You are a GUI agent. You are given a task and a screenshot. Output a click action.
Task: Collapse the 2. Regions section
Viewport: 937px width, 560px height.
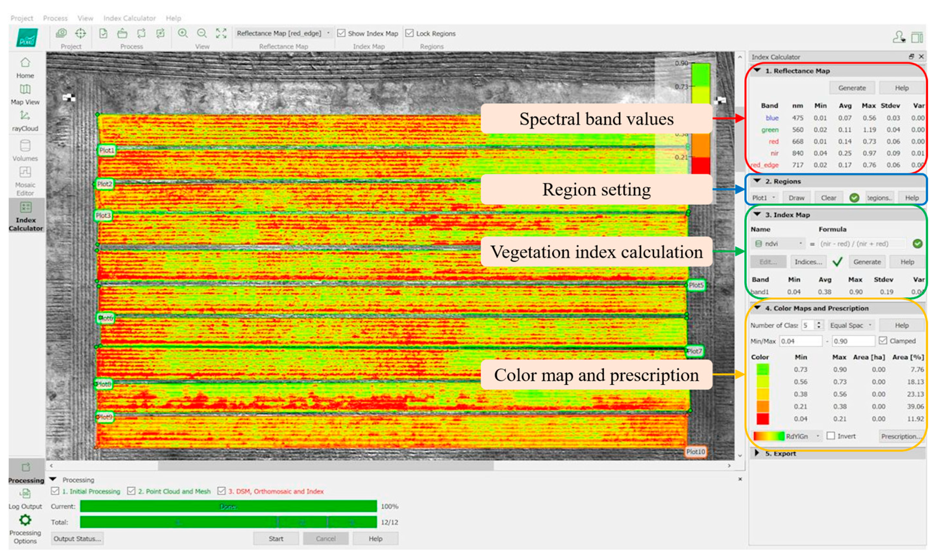coord(758,181)
